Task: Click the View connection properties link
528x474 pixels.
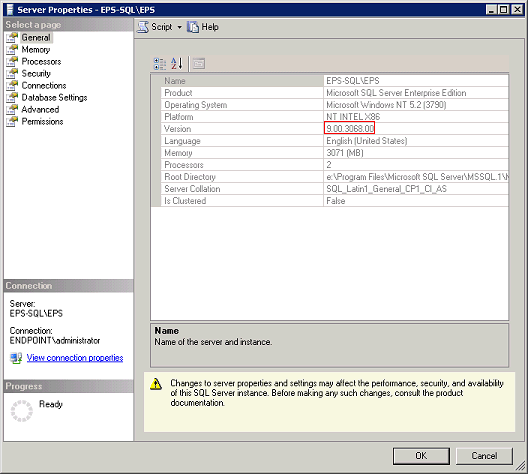Action: point(75,358)
